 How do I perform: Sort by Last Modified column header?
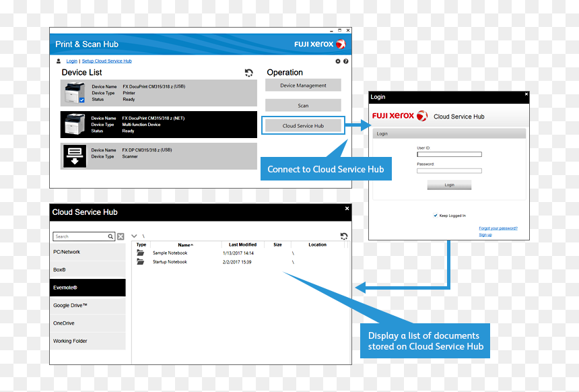[242, 244]
